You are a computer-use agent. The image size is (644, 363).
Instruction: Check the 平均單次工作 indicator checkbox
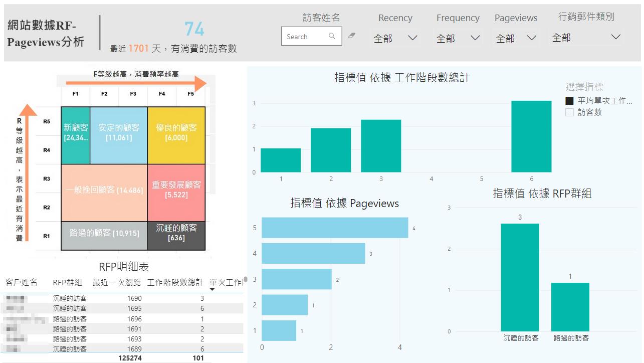coord(569,101)
